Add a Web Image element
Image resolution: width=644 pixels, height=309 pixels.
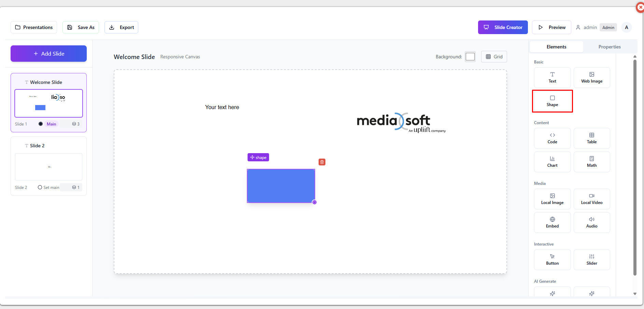(x=591, y=77)
